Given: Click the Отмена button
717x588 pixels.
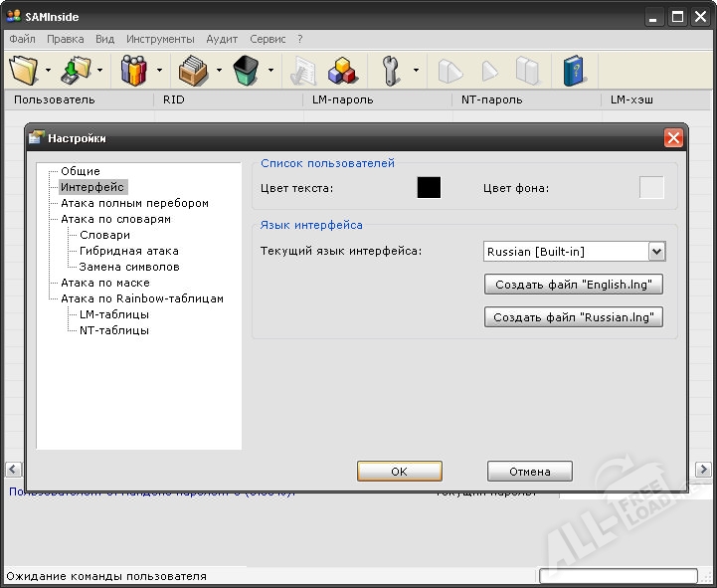Looking at the screenshot, I should (529, 472).
